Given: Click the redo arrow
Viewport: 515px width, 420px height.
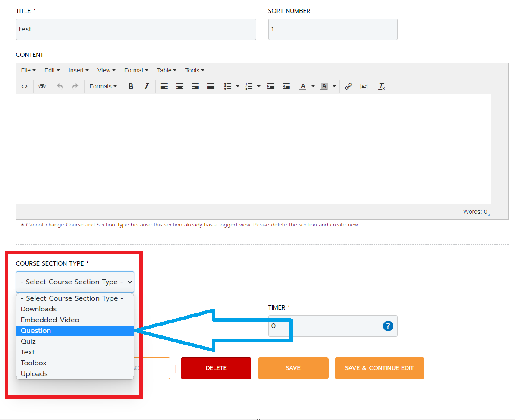Looking at the screenshot, I should coord(75,86).
